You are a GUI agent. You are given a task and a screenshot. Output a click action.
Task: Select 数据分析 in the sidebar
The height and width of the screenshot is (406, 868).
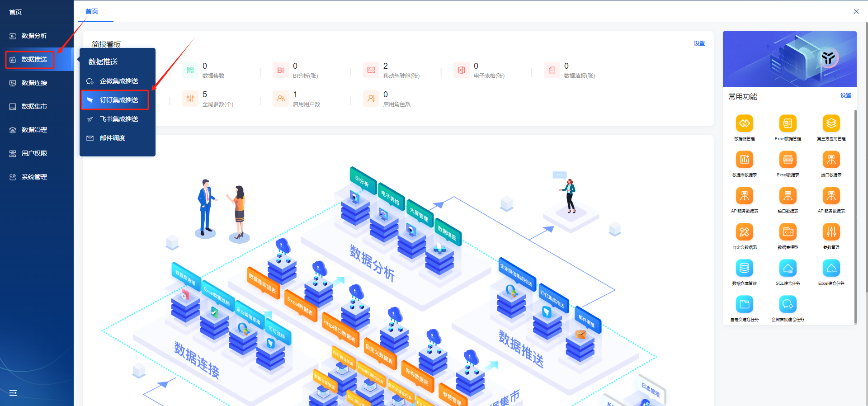tap(36, 36)
